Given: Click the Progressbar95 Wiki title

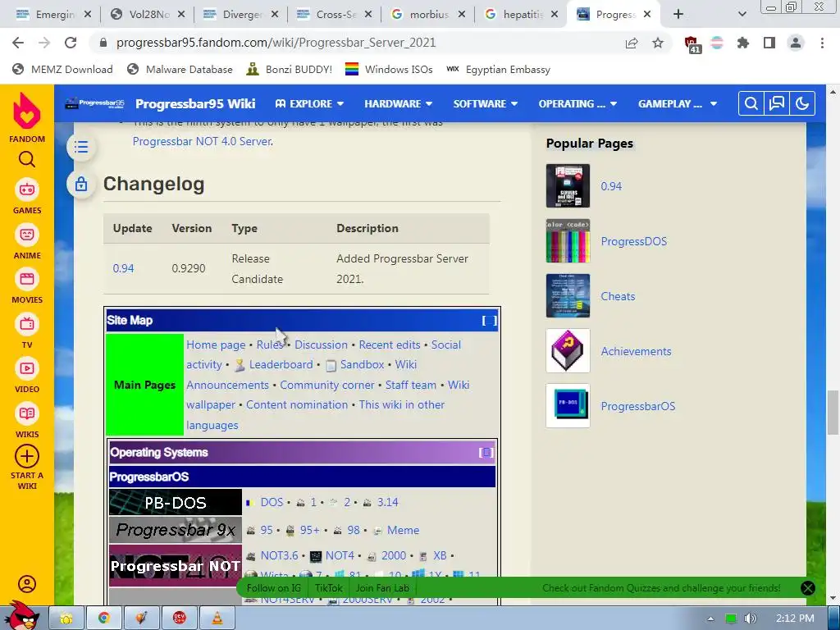Looking at the screenshot, I should tap(195, 104).
